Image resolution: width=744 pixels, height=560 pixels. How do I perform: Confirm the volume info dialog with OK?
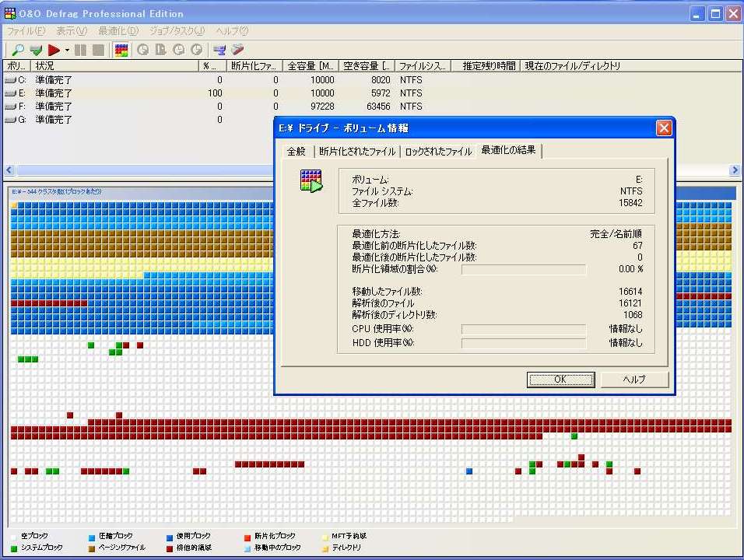click(560, 380)
